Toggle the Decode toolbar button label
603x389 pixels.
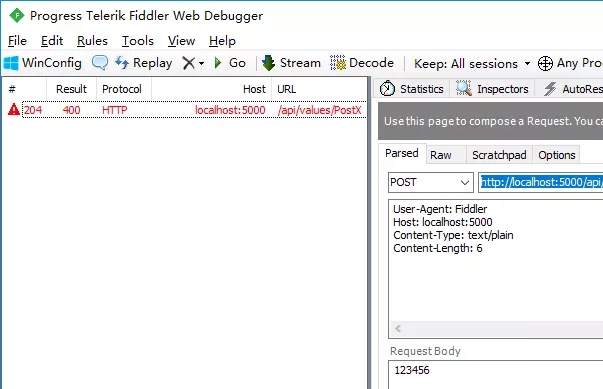(371, 63)
